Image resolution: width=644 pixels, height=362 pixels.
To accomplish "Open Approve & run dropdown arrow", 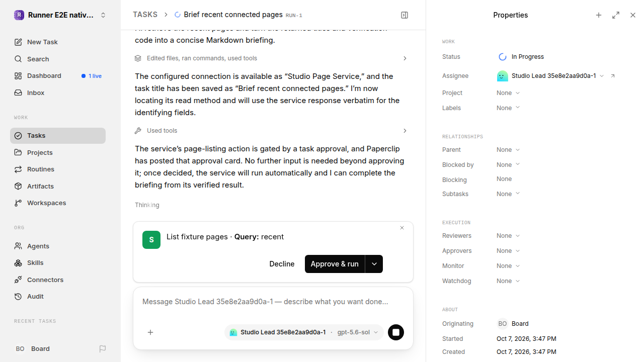I will 374,264.
